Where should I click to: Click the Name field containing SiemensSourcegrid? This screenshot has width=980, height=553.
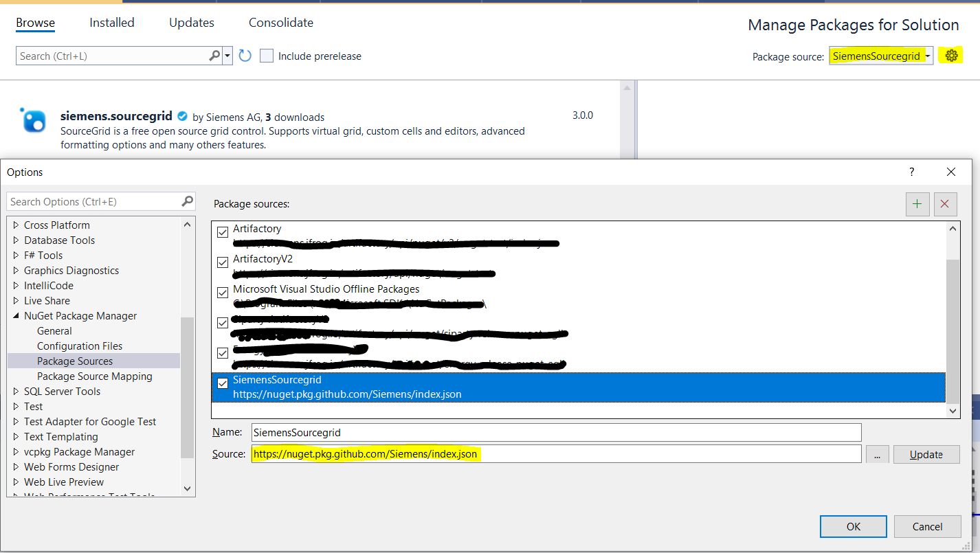click(x=556, y=432)
